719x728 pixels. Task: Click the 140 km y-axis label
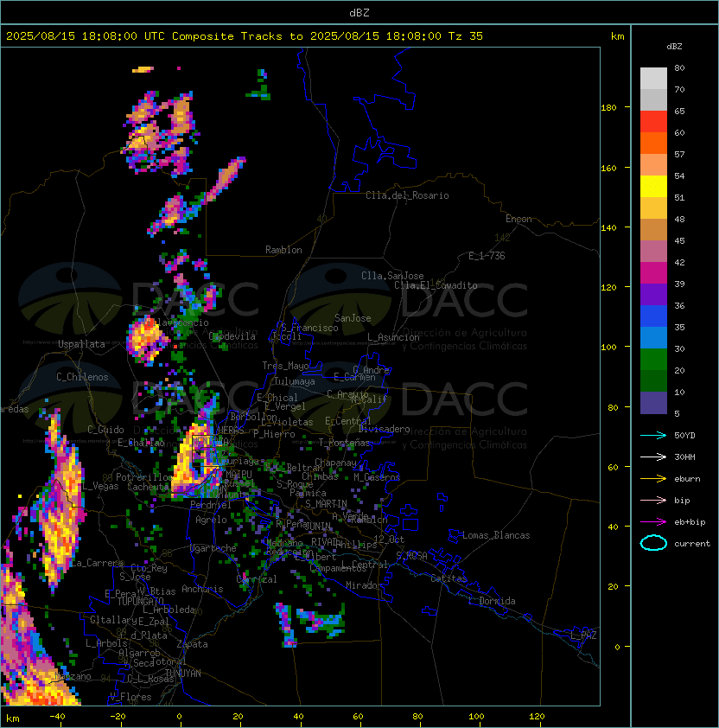coord(608,228)
